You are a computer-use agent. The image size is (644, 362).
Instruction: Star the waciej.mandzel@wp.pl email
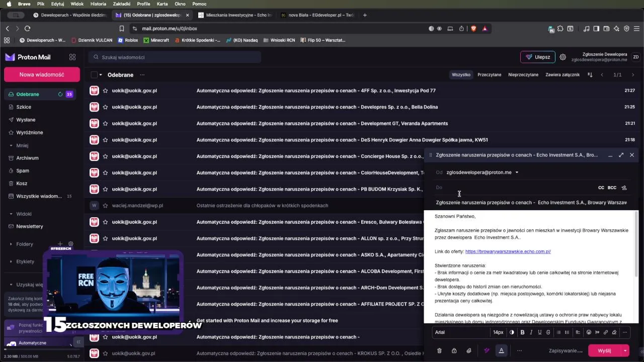(105, 206)
